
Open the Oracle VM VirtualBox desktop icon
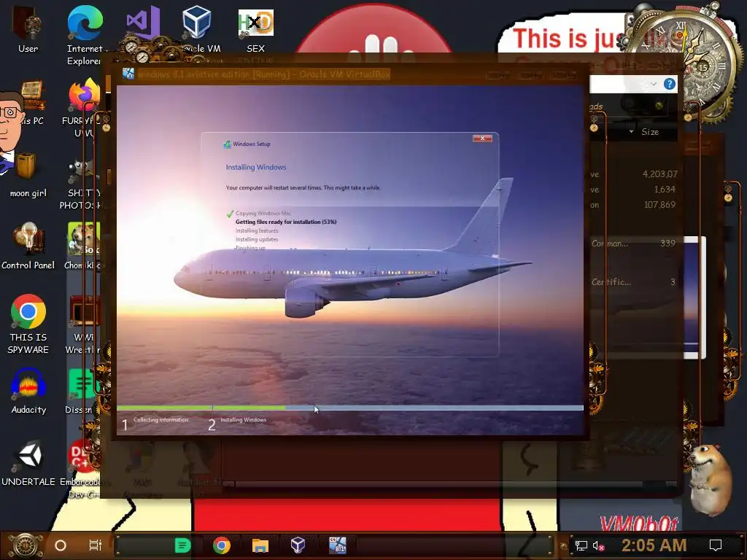[x=197, y=28]
